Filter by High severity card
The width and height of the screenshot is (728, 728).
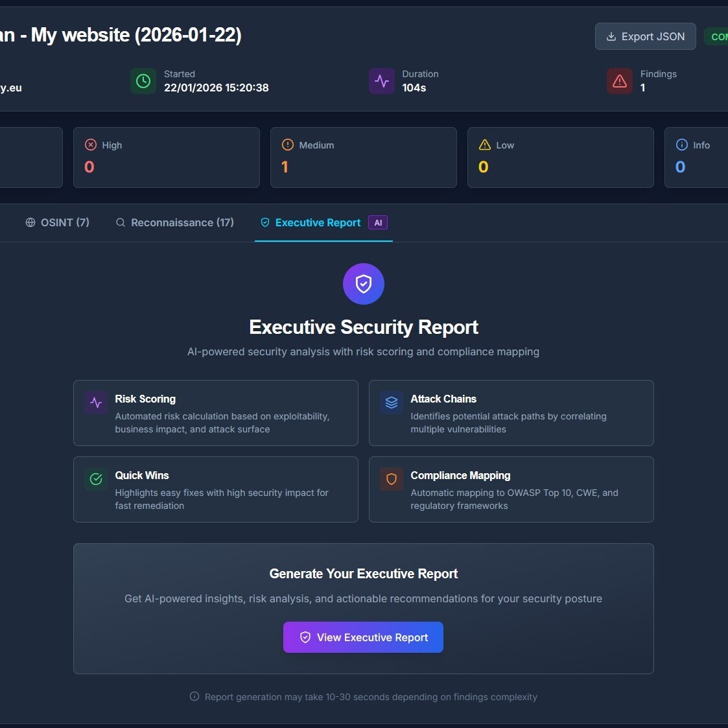167,158
